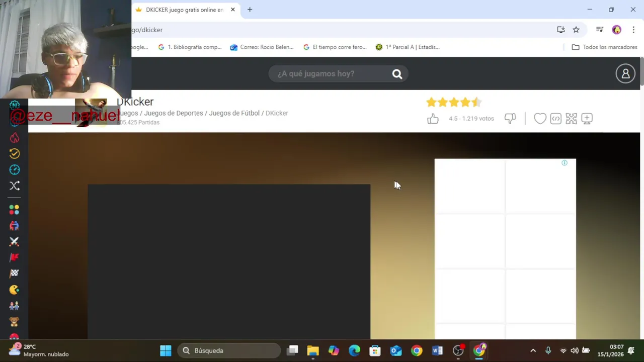Open the Pac-Man arcade category sidebar icon
The height and width of the screenshot is (362, 644).
(x=14, y=290)
